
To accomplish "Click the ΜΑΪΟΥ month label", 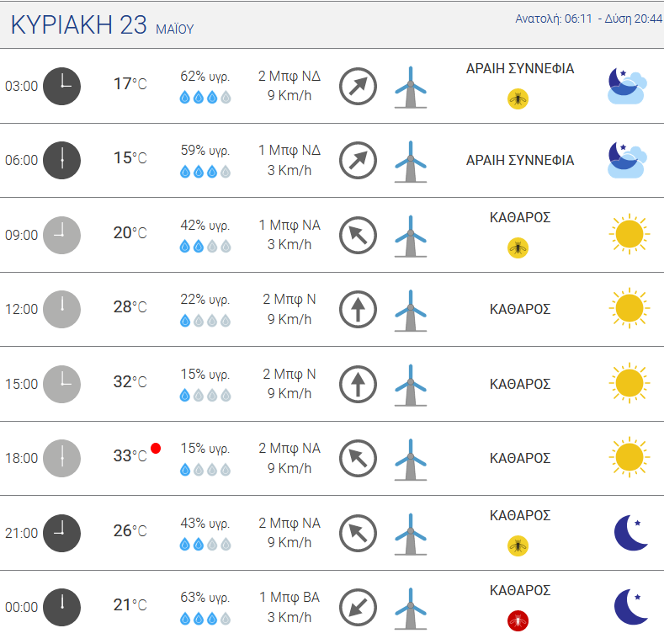I will (175, 29).
